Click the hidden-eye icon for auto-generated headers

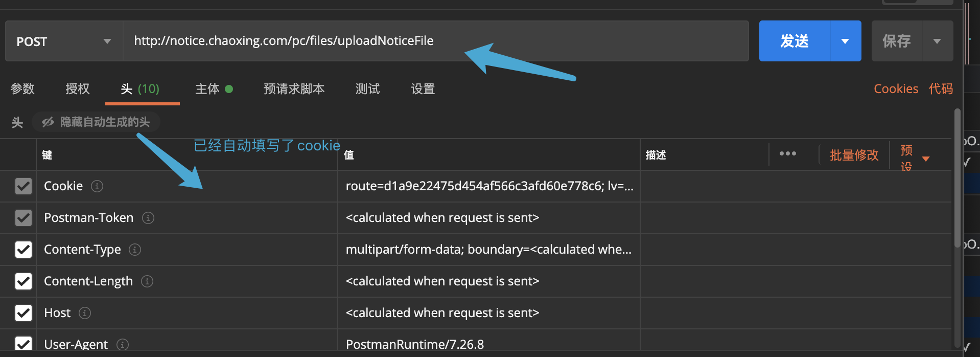[x=48, y=122]
